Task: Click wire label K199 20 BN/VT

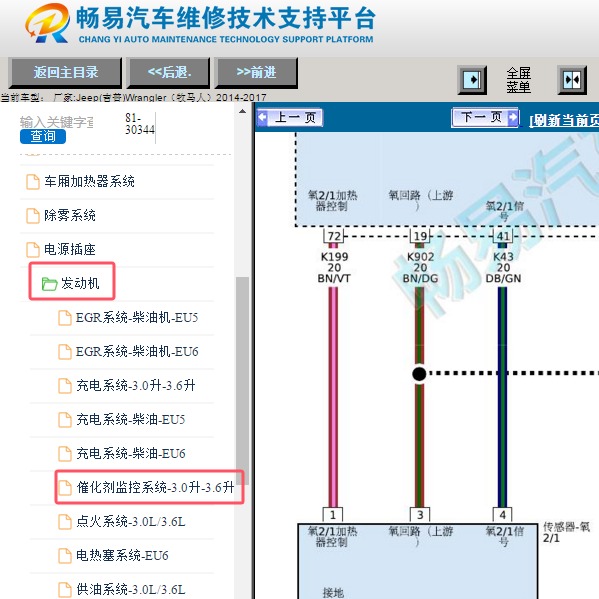Action: [x=334, y=267]
